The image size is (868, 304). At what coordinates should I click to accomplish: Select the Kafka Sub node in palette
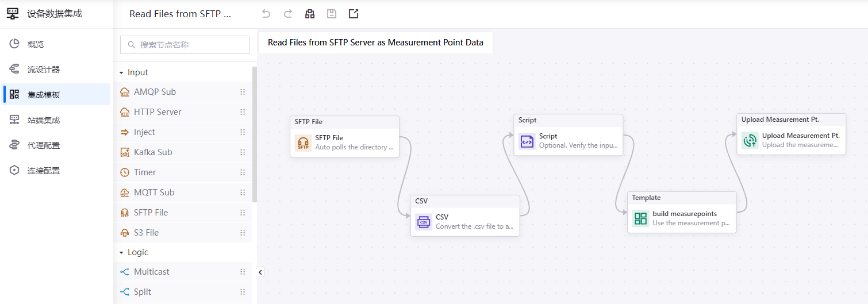pos(153,152)
